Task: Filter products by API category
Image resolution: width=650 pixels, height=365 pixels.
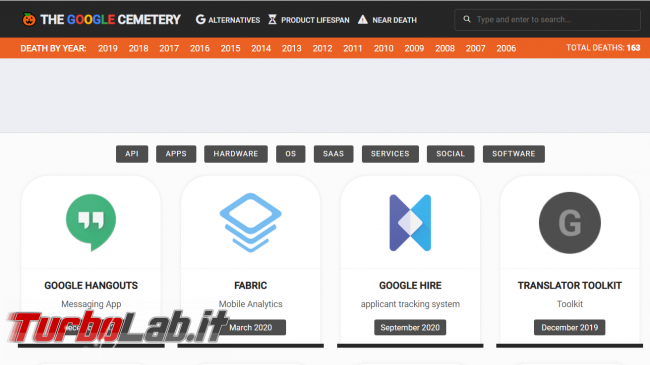Action: point(132,154)
